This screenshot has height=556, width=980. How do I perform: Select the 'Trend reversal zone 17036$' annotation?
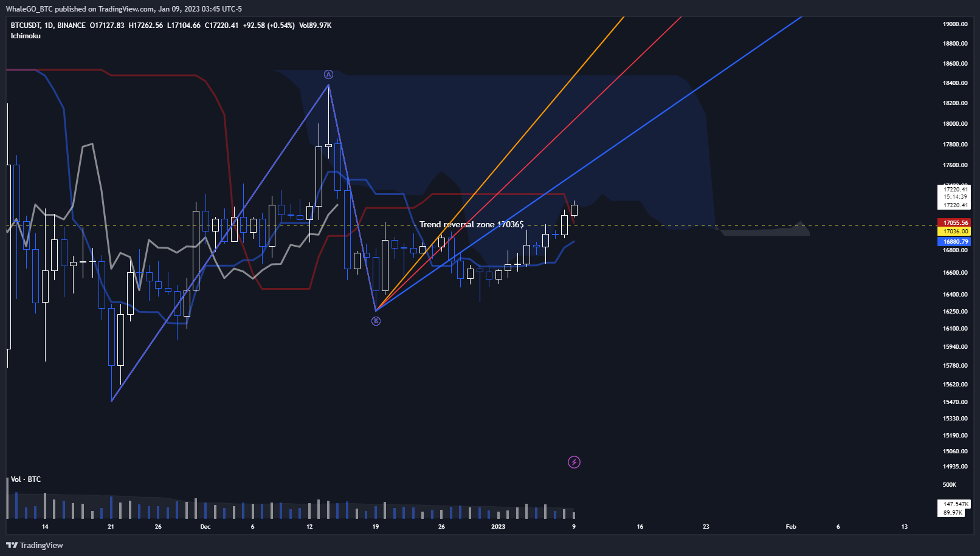tap(471, 224)
